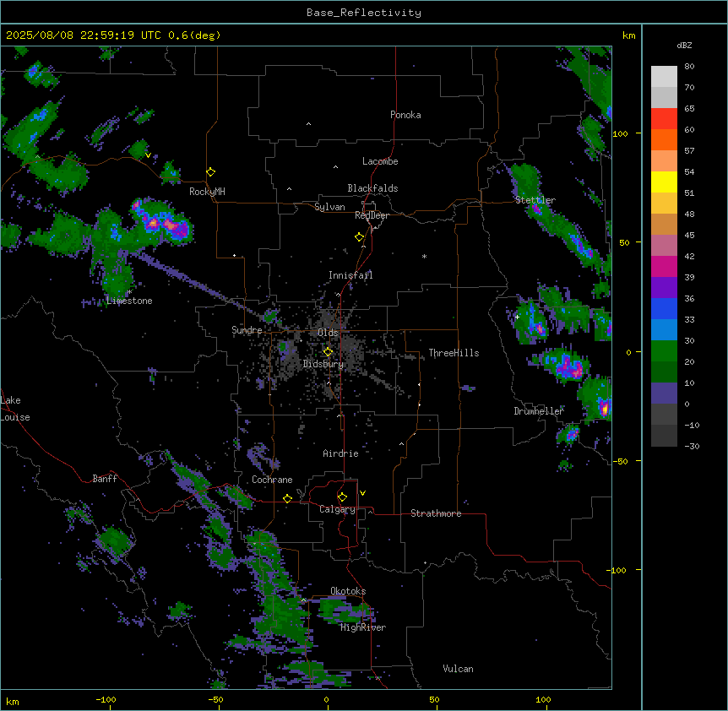This screenshot has height=711, width=728.
Task: Select the Cochrane label
Action: pos(272,480)
